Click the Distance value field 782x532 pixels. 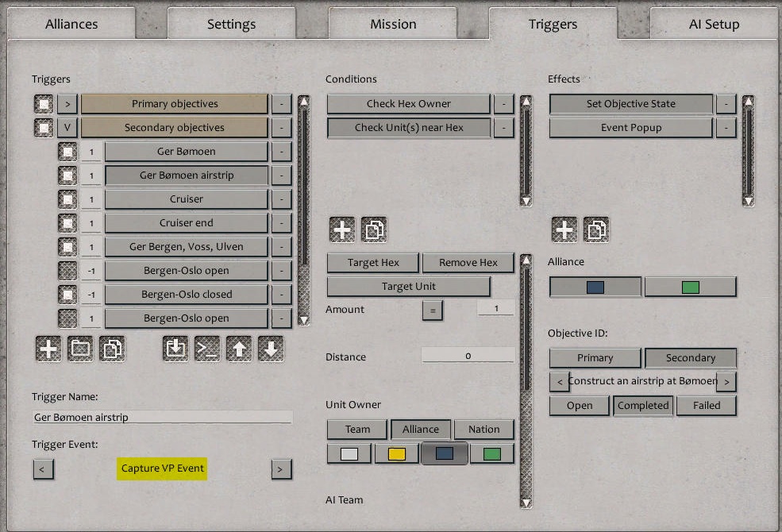coord(468,356)
